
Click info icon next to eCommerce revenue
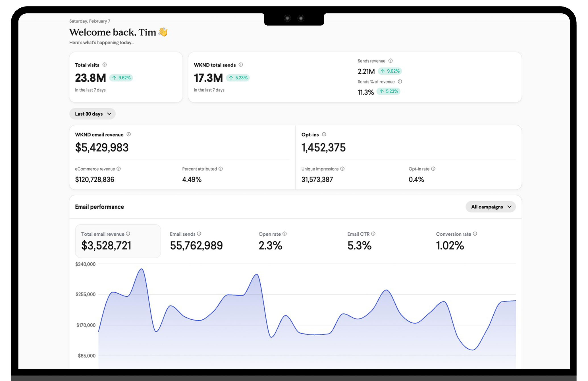point(119,169)
